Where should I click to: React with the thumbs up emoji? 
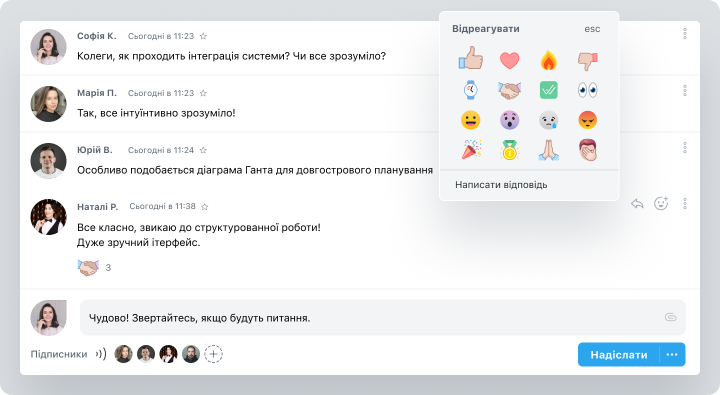(471, 59)
